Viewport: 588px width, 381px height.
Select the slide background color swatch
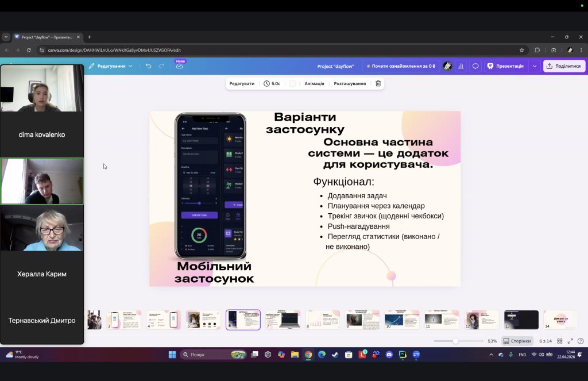(292, 83)
